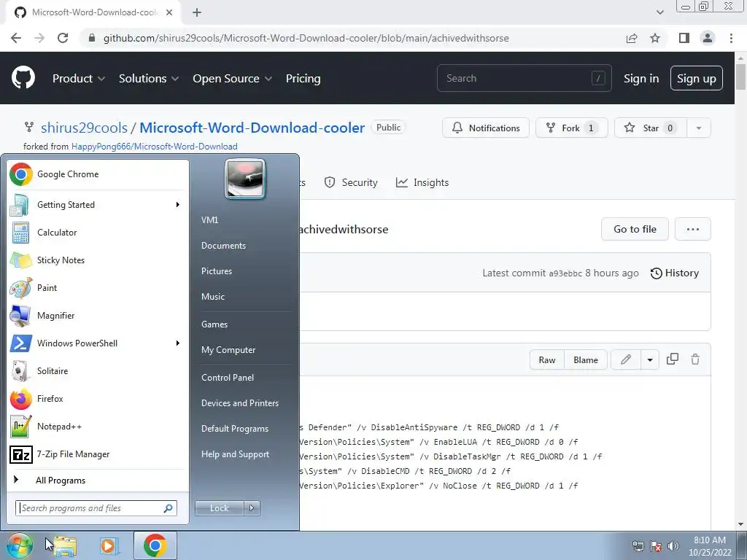Viewport: 747px width, 560px height.
Task: Focus the GitHub Search field
Action: coord(524,78)
